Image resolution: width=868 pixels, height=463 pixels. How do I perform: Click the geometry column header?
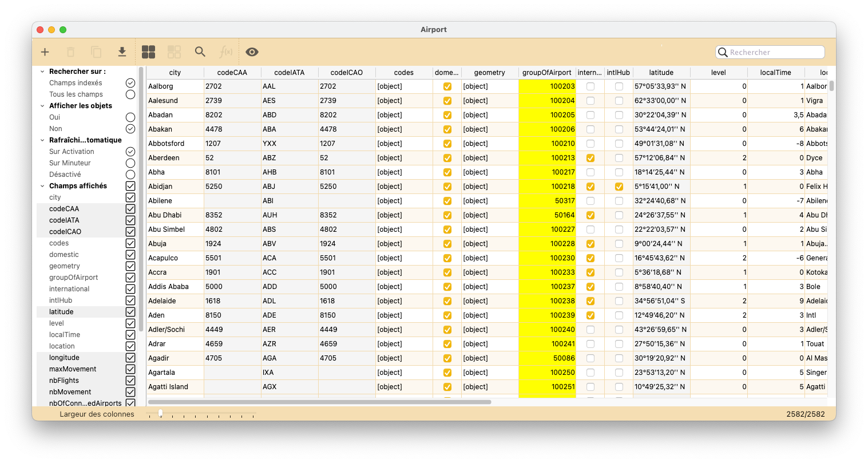point(490,73)
